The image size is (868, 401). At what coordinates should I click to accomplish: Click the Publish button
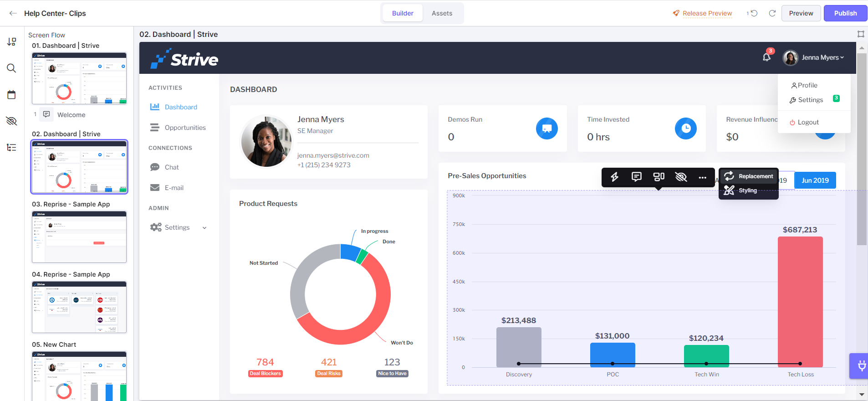[x=845, y=13]
